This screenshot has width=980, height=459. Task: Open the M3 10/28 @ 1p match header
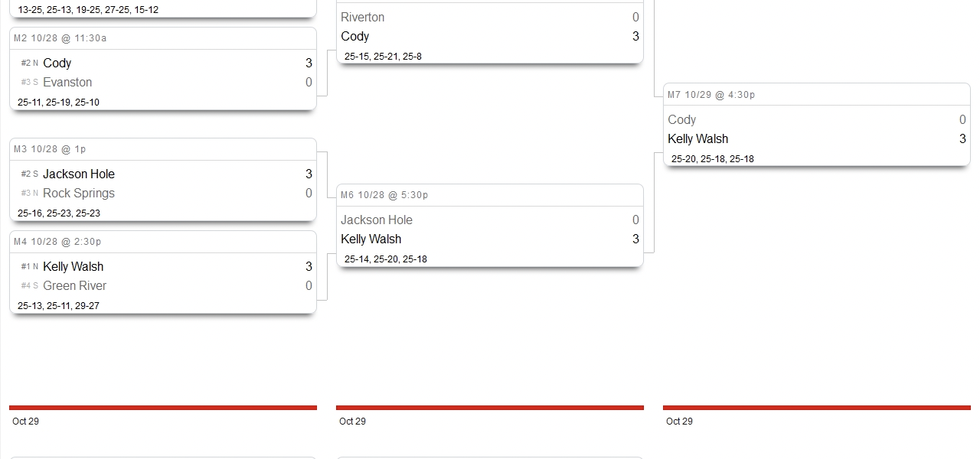pyautogui.click(x=50, y=149)
